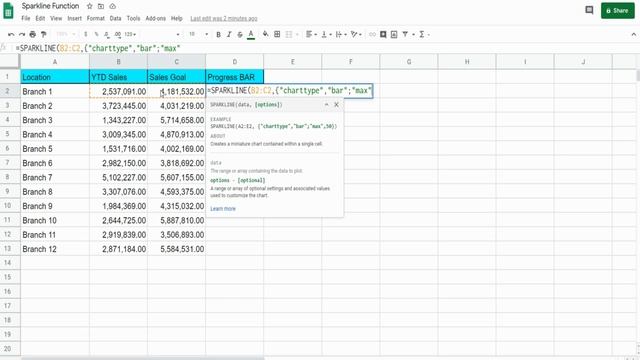Toggle strikethrough formatting
This screenshot has height=360, width=640.
(240, 34)
